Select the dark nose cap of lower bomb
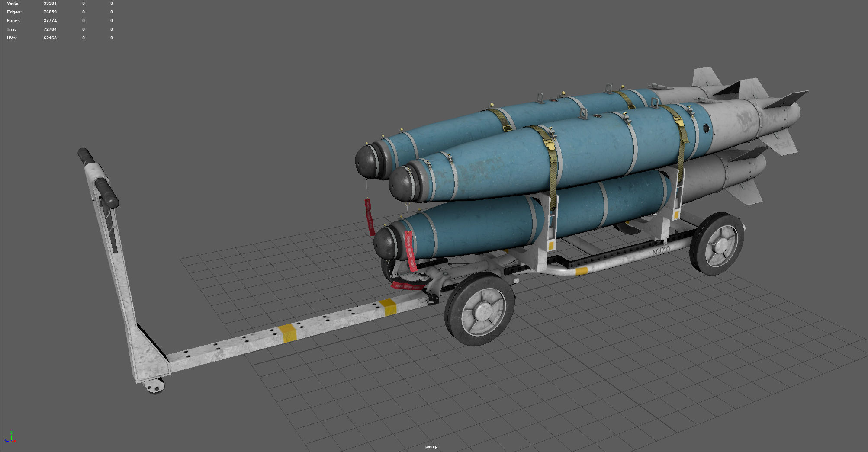This screenshot has width=868, height=452. pyautogui.click(x=385, y=243)
